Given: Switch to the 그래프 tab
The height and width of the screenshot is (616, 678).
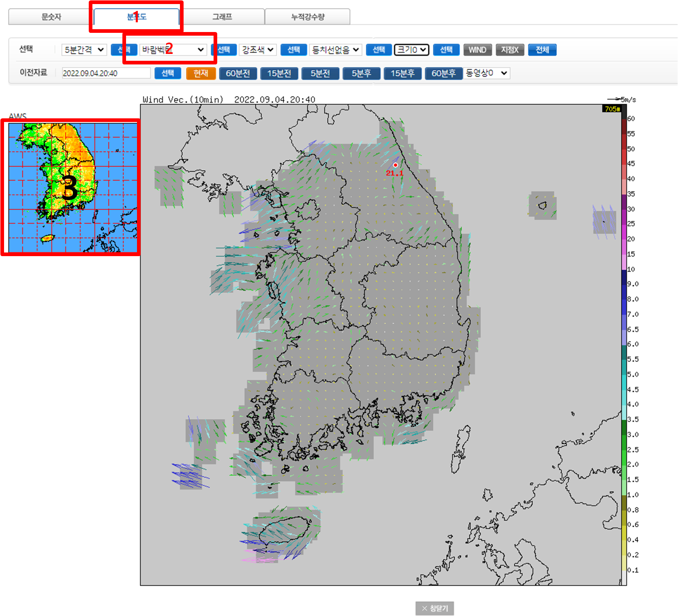Looking at the screenshot, I should pos(222,17).
